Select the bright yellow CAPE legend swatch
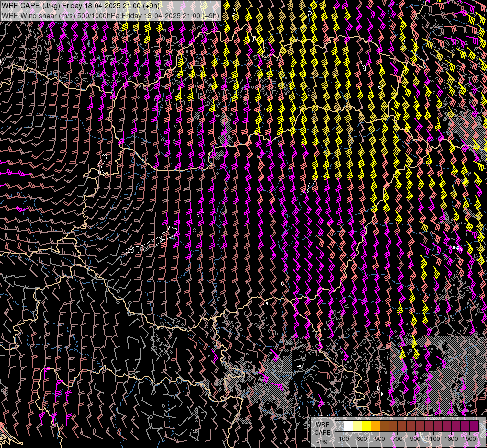Screen dimensions: 487x448 (367, 426)
